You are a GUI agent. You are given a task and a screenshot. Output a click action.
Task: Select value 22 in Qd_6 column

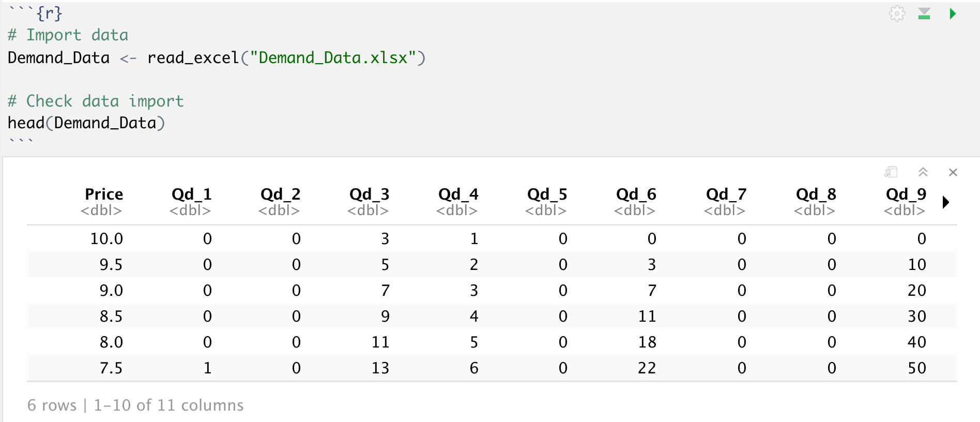pyautogui.click(x=647, y=368)
